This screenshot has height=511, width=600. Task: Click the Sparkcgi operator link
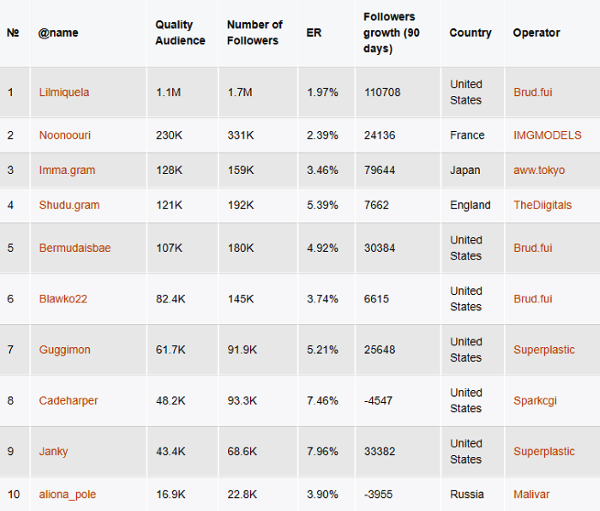pos(535,400)
